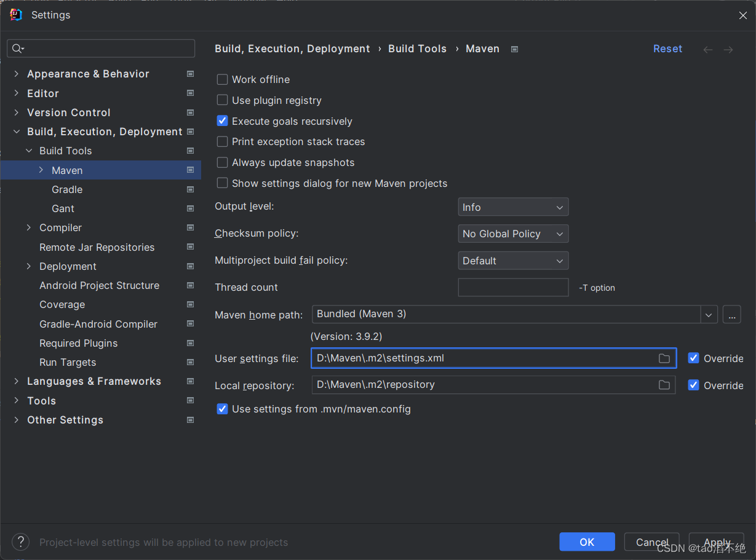Enable Use plugin registry checkbox

point(222,100)
